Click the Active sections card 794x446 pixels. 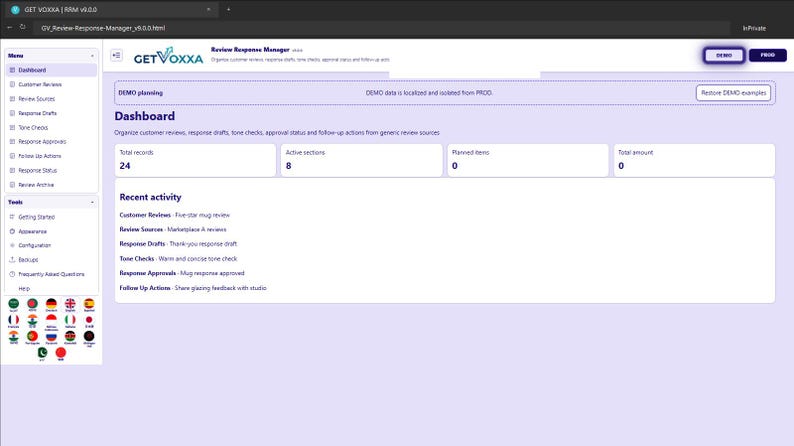pos(362,160)
